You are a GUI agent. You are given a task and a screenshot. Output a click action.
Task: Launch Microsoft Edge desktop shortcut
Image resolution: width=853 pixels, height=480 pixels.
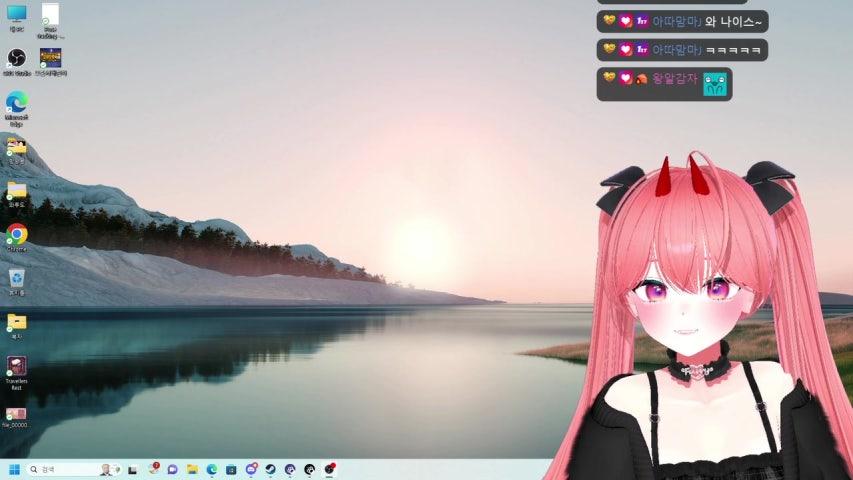[x=16, y=108]
